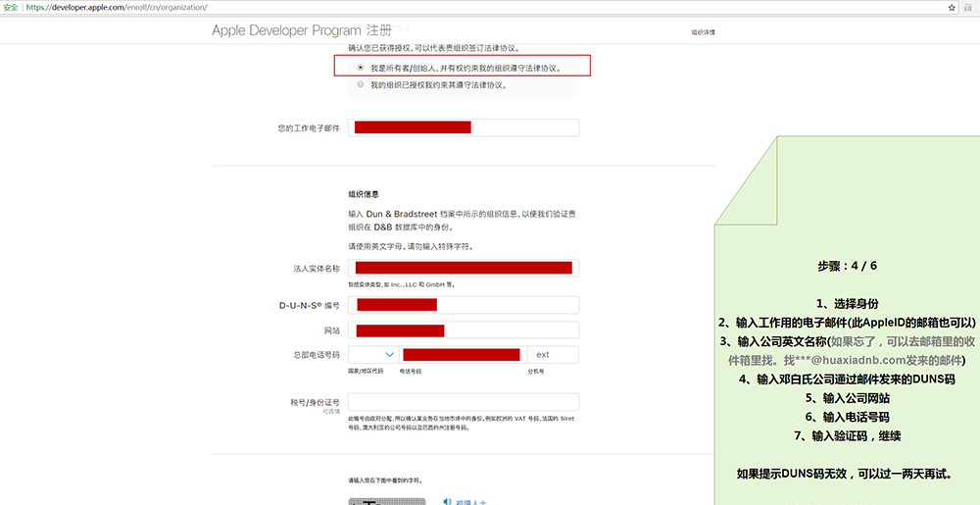Viewport: 980px width, 505px height.
Task: Click the audio speaker icon beside the captcha
Action: 447,501
